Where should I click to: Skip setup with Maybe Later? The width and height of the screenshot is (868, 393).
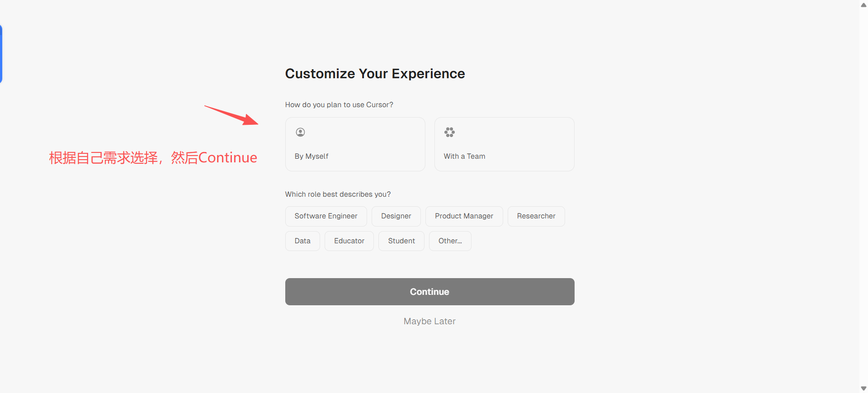(x=429, y=321)
